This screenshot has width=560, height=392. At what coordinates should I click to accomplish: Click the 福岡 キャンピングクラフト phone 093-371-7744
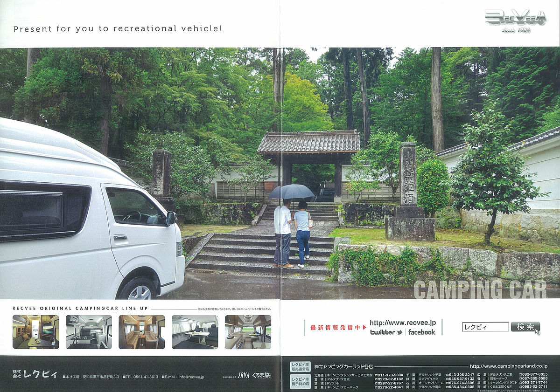click(x=533, y=383)
